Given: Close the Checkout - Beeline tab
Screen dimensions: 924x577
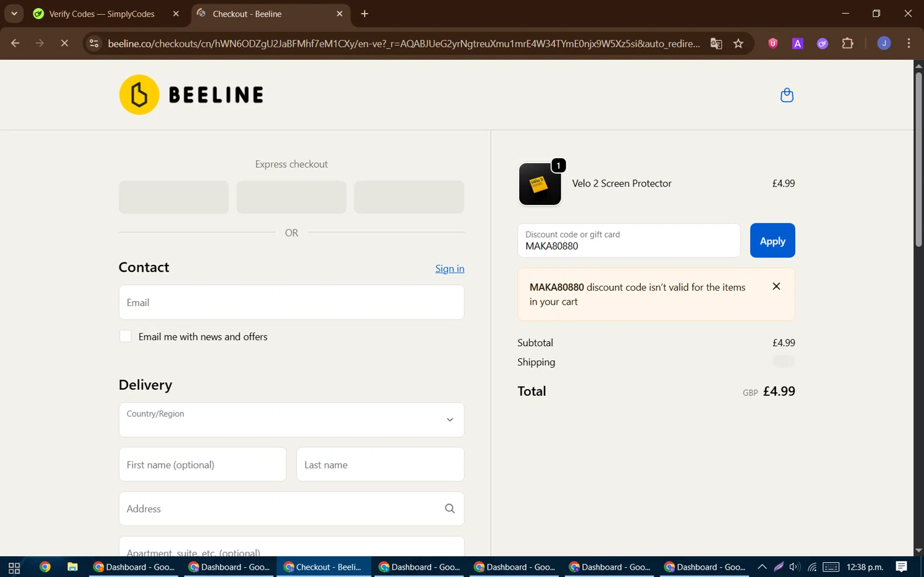Looking at the screenshot, I should tap(339, 14).
